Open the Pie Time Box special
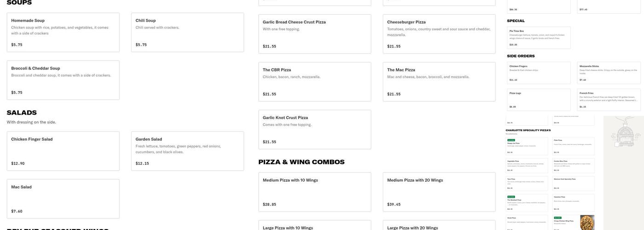The image size is (644, 230). coord(539,38)
